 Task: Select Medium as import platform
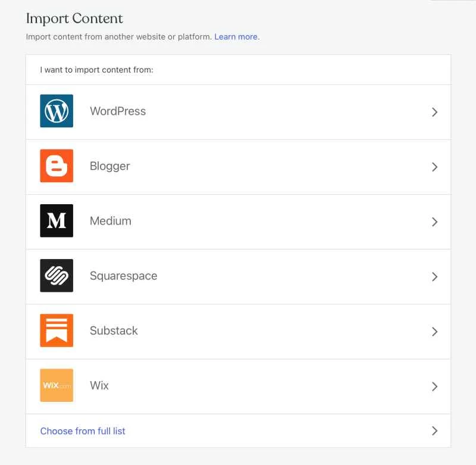238,221
